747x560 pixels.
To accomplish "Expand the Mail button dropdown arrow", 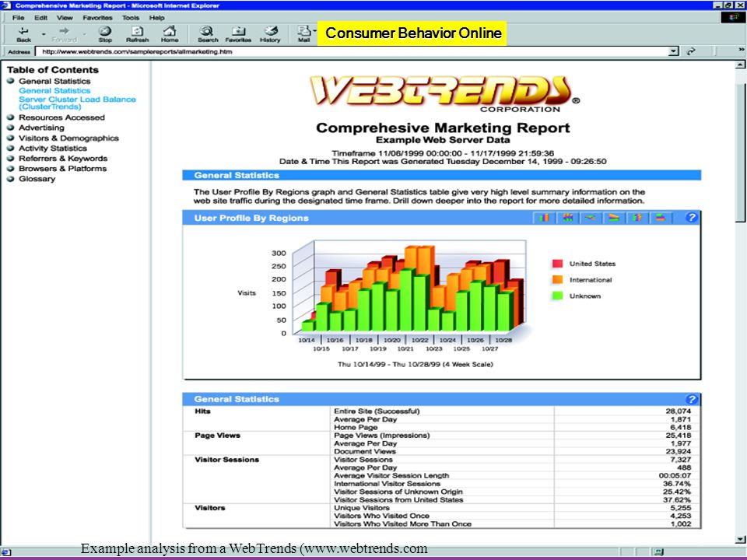I will point(315,31).
